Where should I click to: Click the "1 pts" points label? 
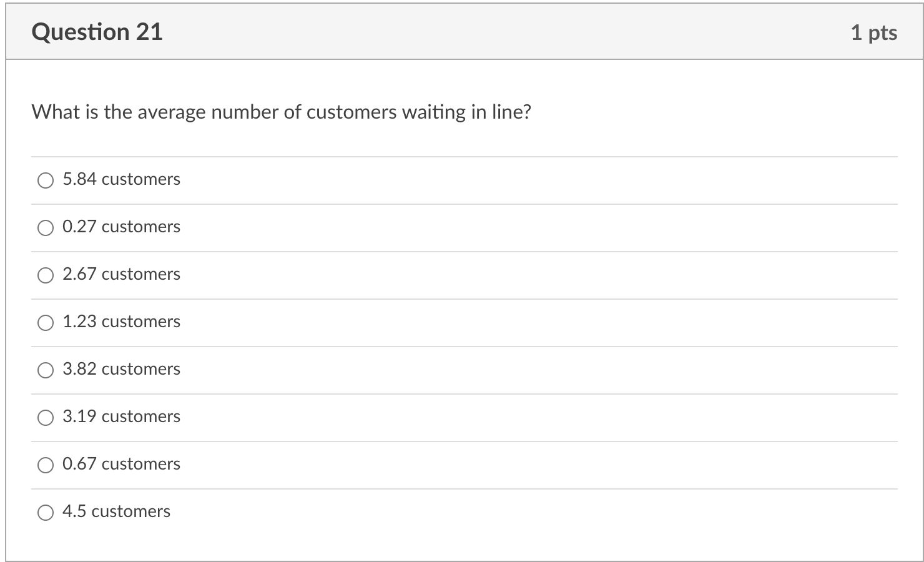pyautogui.click(x=873, y=32)
